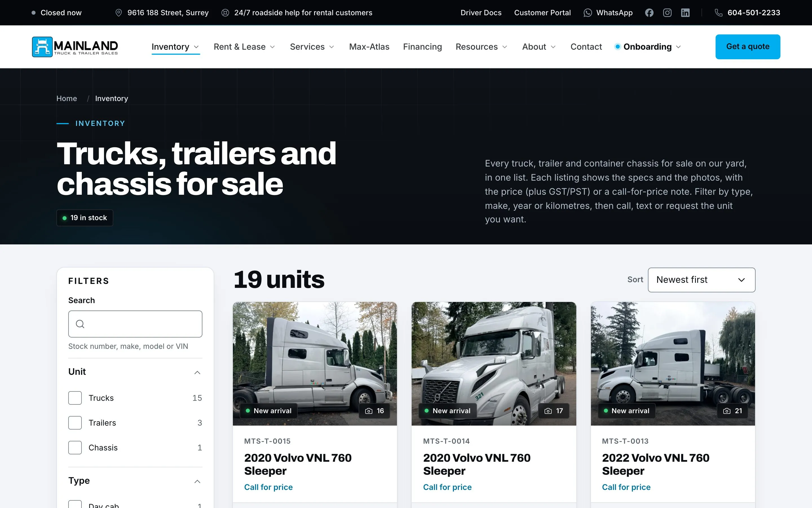Screen dimensions: 812x508
Task: Click Home in the breadcrumb
Action: click(67, 98)
